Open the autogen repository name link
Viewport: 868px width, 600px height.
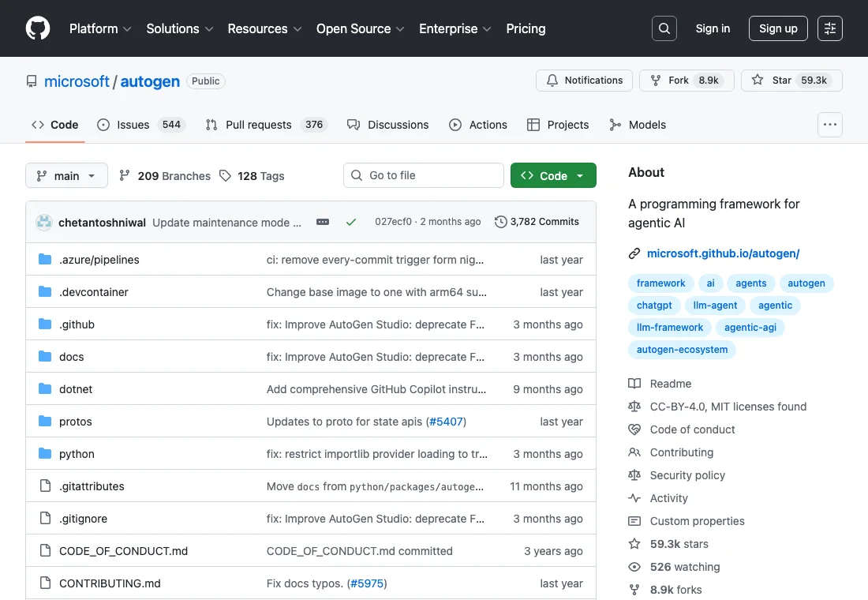[150, 81]
